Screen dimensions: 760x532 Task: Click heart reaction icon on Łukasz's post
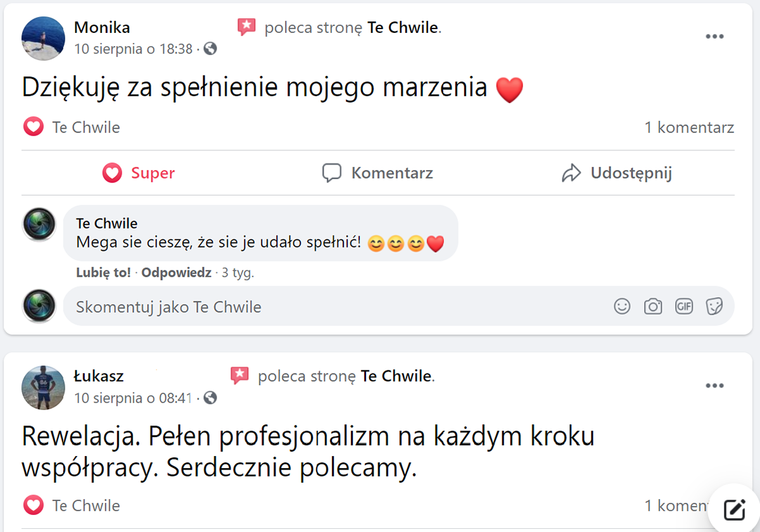click(x=33, y=505)
